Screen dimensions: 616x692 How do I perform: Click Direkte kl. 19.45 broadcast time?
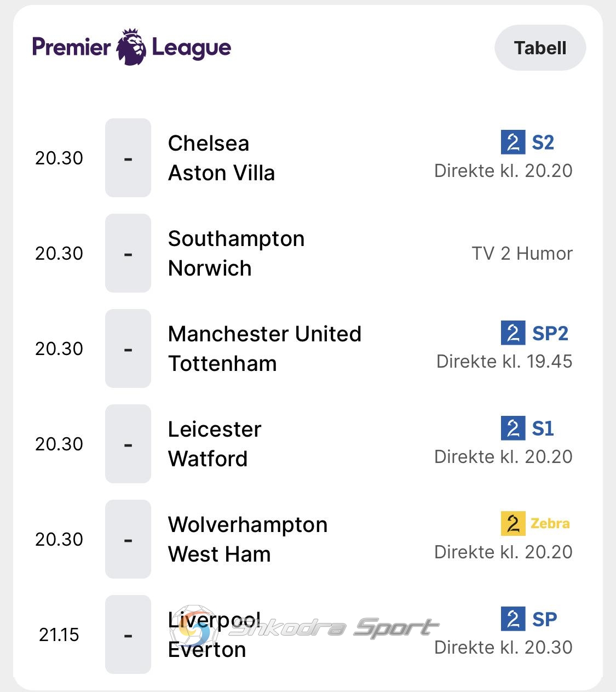pyautogui.click(x=504, y=362)
